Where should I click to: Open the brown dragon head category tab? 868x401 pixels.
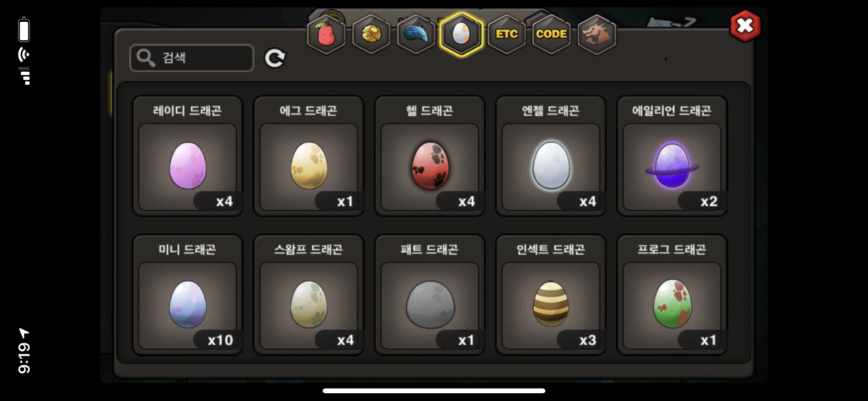pos(596,34)
